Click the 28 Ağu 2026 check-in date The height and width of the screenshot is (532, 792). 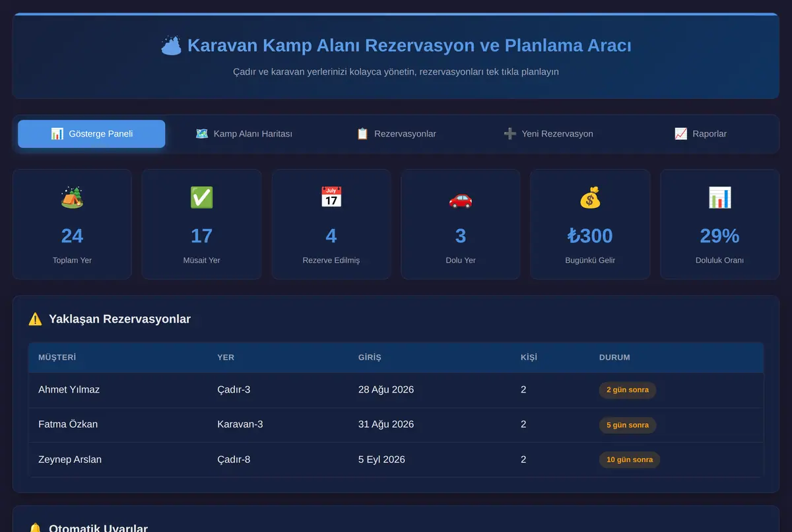pyautogui.click(x=386, y=389)
